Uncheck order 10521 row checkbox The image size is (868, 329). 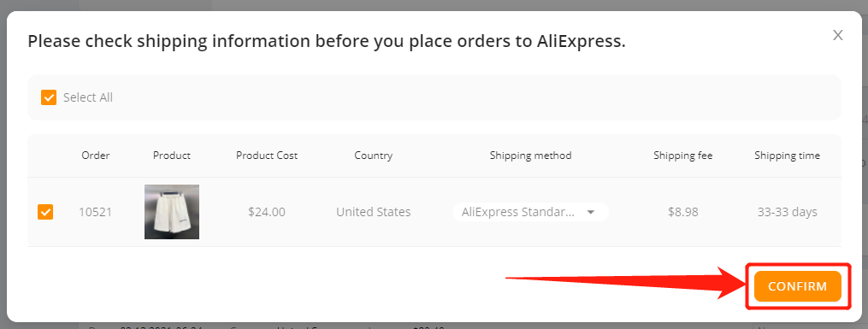45,212
